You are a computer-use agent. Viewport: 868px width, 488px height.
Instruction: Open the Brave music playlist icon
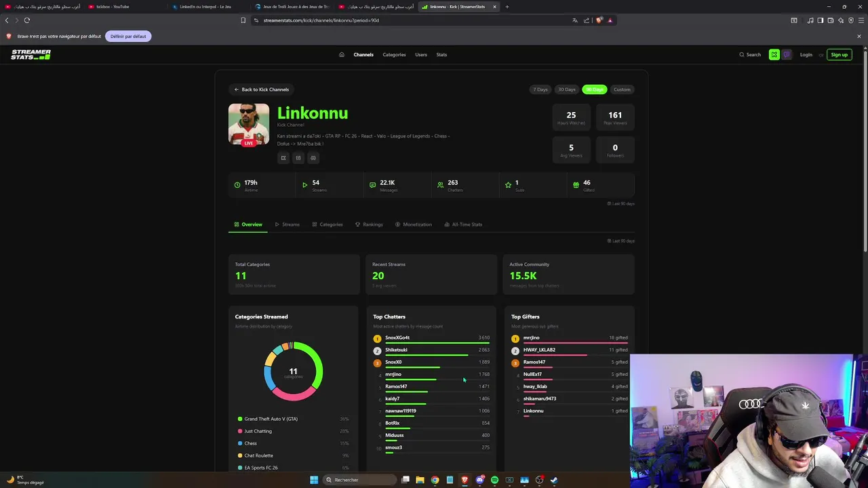coord(810,20)
